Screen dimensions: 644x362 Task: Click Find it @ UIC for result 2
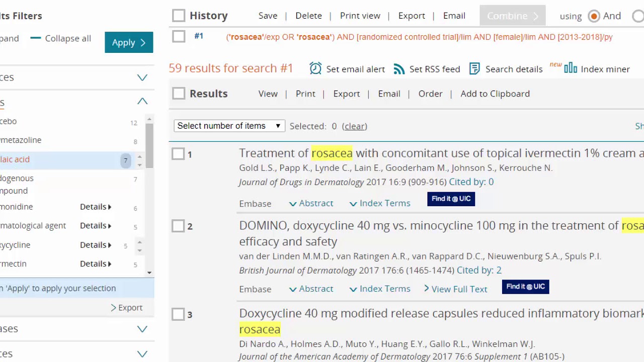pyautogui.click(x=525, y=287)
